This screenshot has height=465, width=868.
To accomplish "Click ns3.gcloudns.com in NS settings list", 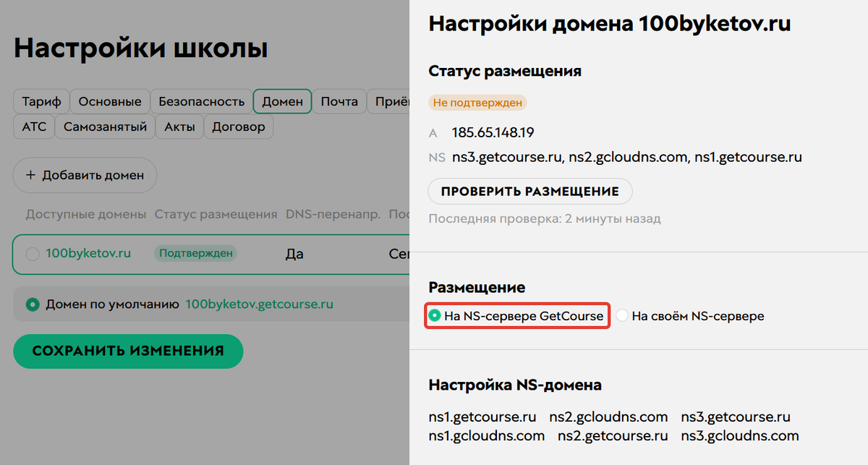I will 740,436.
